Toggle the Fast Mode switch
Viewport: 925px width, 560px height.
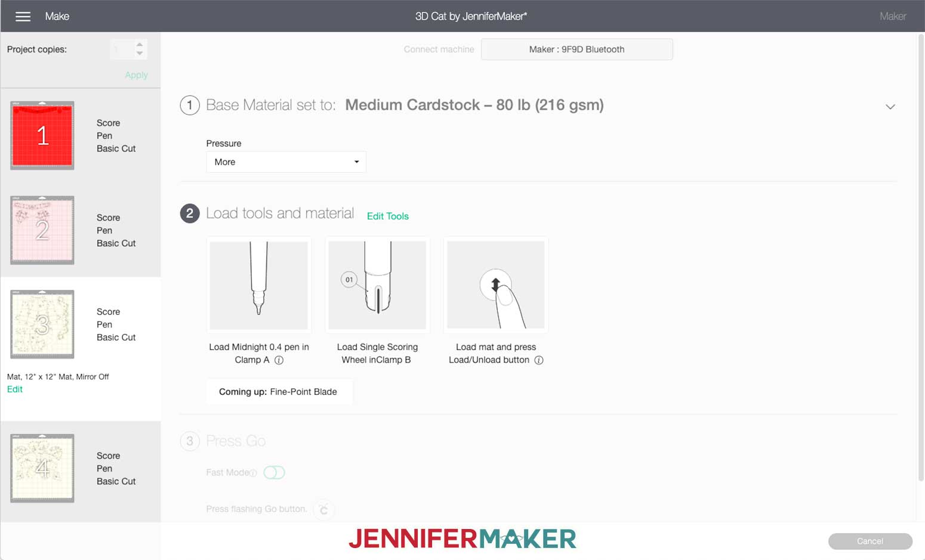[275, 472]
